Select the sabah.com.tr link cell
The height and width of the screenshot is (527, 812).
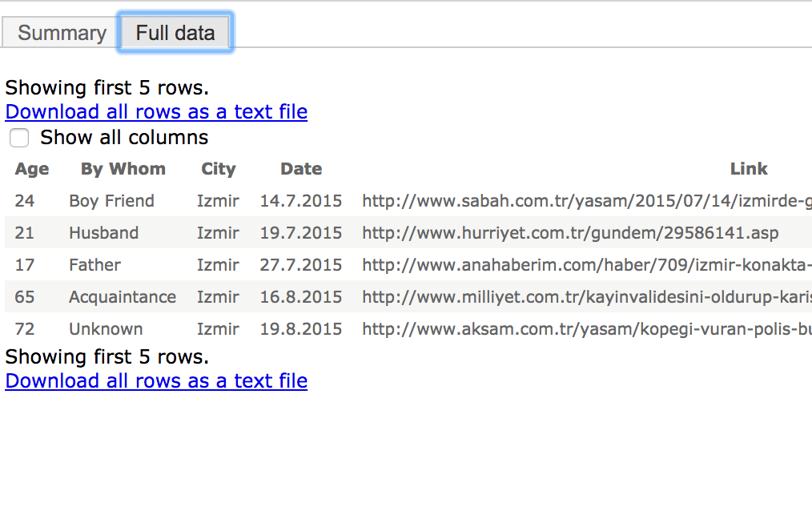point(587,201)
